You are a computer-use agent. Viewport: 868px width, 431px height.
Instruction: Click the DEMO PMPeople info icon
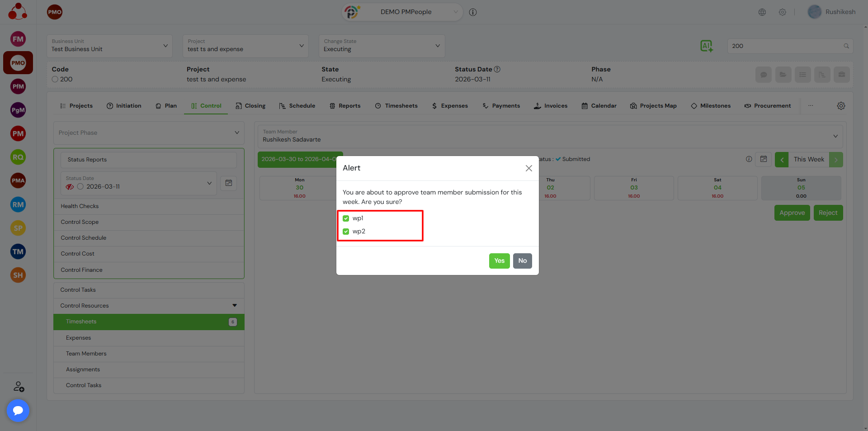[x=473, y=12]
